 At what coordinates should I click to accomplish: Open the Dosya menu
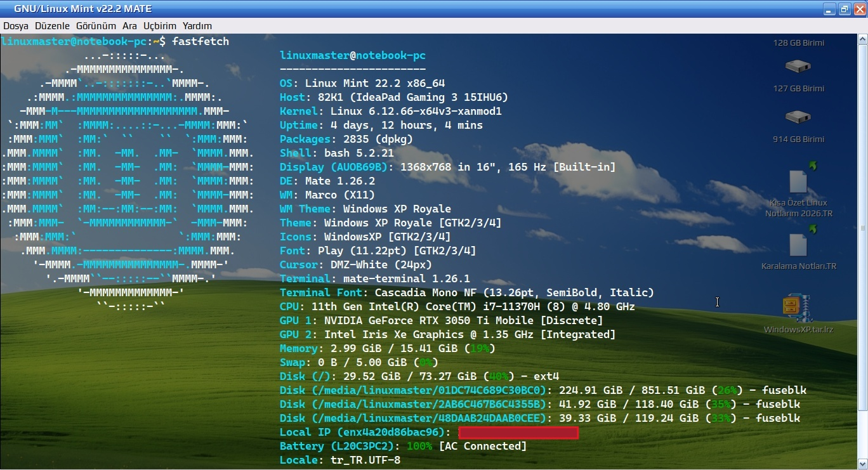[16, 26]
